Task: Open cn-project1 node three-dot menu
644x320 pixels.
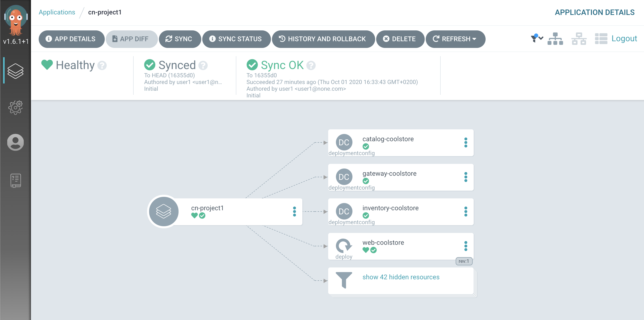Action: (294, 212)
